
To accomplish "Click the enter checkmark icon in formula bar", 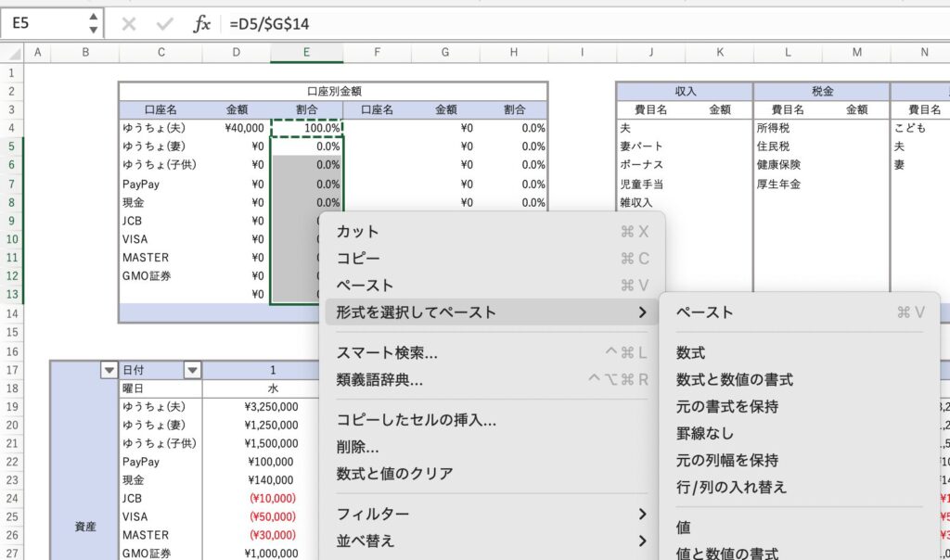I will click(164, 24).
